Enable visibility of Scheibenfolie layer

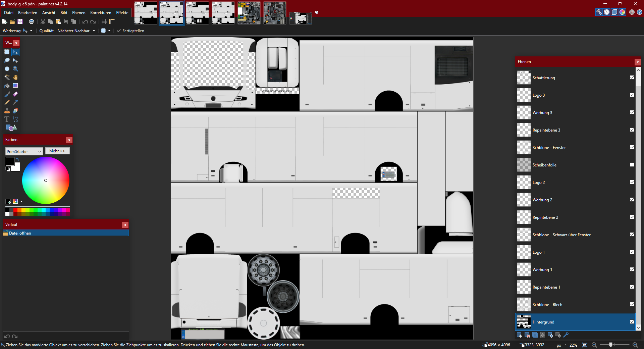[632, 165]
